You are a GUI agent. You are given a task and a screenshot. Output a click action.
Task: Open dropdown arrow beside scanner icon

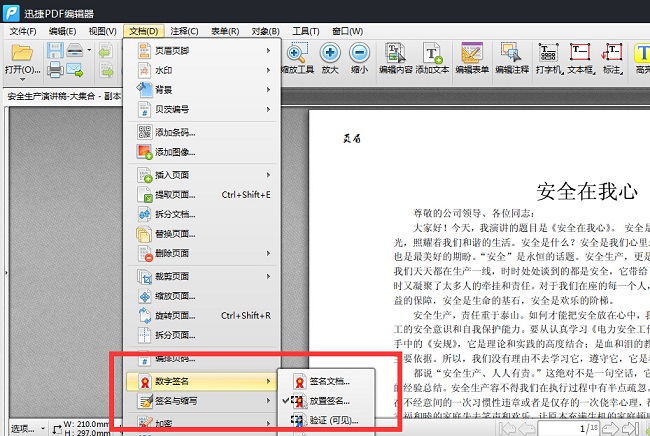[89, 50]
